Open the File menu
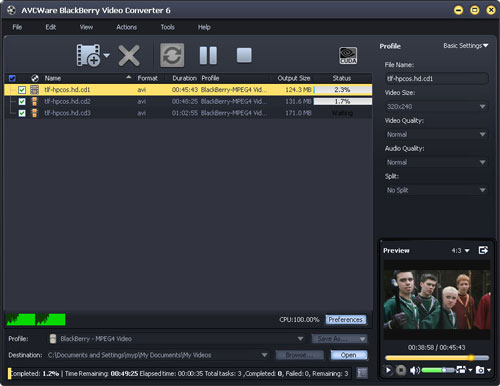The image size is (500, 386). tap(17, 27)
